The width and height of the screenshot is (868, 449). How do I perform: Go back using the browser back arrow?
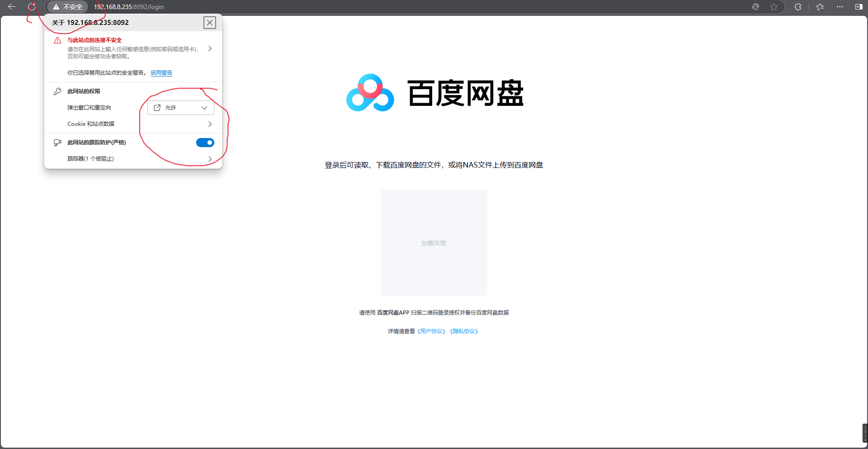coord(12,7)
